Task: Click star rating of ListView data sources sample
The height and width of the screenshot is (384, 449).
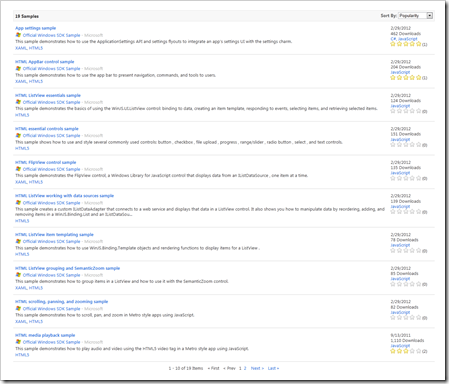Action: 406,212
